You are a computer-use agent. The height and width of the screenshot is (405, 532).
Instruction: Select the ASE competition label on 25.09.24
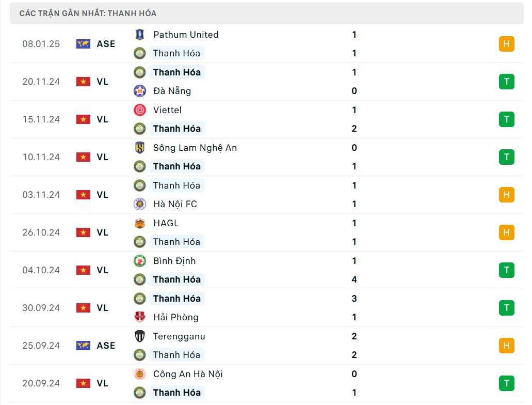pyautogui.click(x=106, y=346)
